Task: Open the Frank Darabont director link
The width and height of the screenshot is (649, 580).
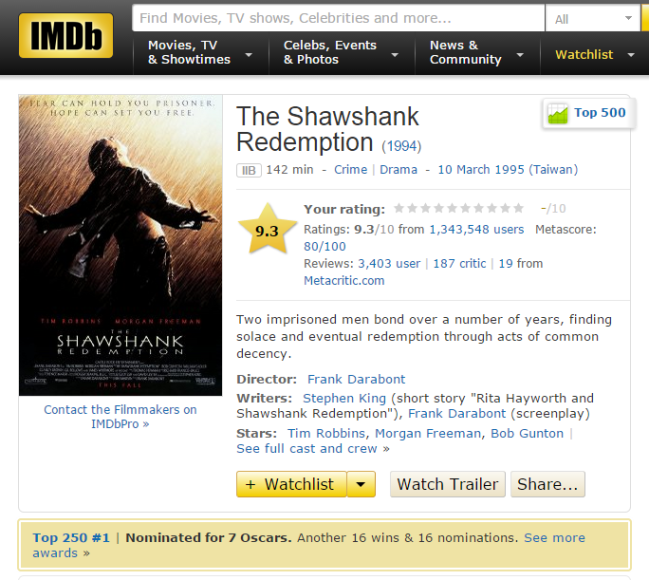Action: pyautogui.click(x=356, y=379)
